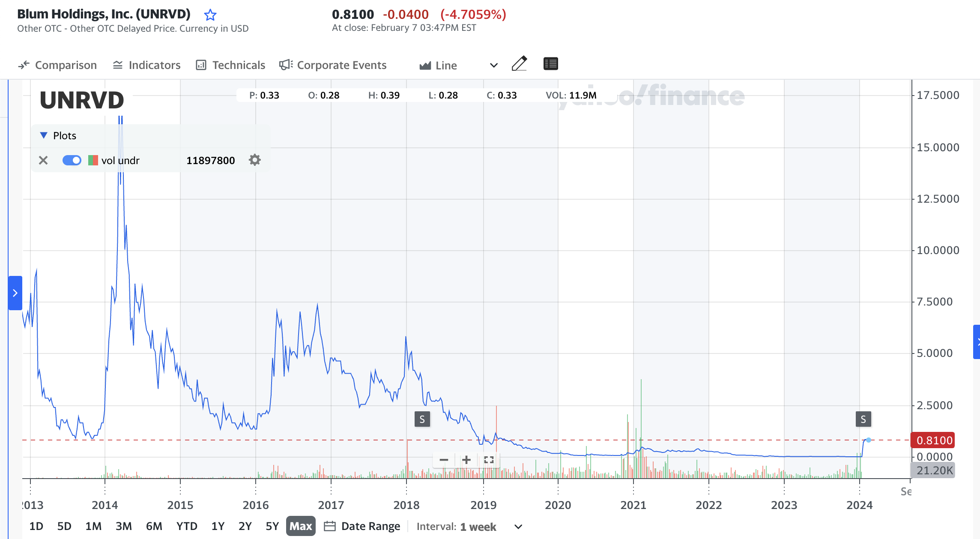Image resolution: width=980 pixels, height=539 pixels.
Task: Open the Date Range picker
Action: (362, 526)
